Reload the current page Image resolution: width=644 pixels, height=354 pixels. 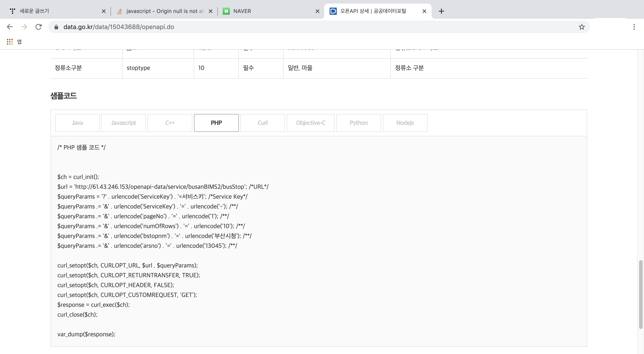tap(38, 27)
